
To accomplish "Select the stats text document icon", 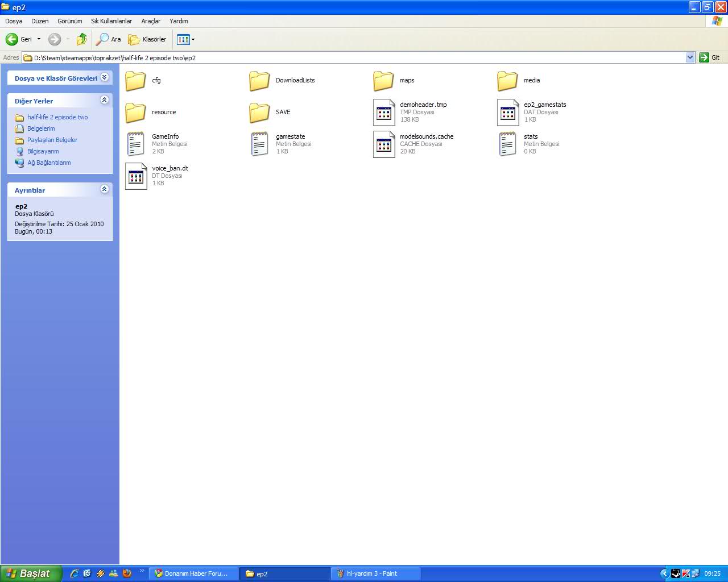I will pyautogui.click(x=507, y=144).
